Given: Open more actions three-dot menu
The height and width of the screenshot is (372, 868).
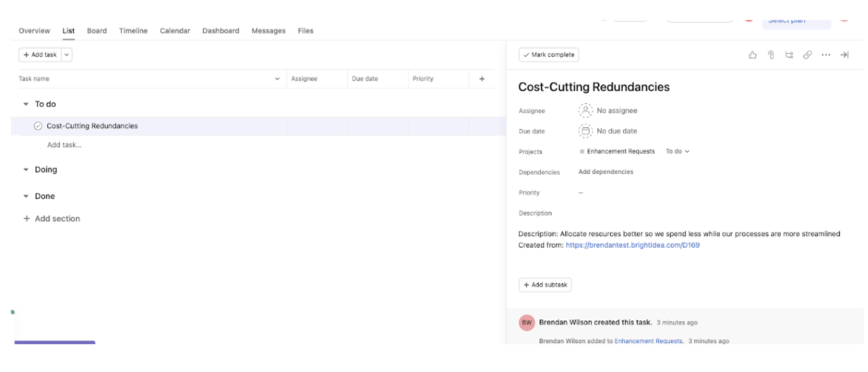Looking at the screenshot, I should tap(826, 55).
